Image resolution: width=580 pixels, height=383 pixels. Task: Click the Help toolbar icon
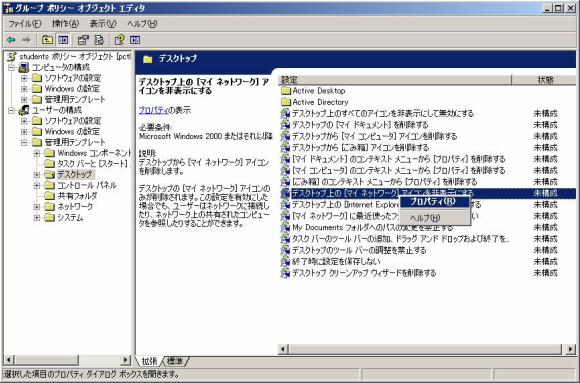tap(119, 40)
